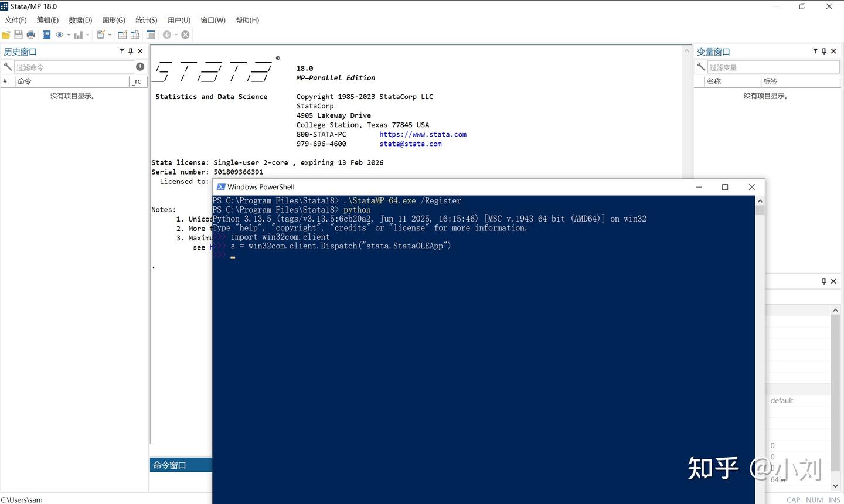The width and height of the screenshot is (844, 504).
Task: Click the Open file folder icon
Action: pyautogui.click(x=6, y=35)
